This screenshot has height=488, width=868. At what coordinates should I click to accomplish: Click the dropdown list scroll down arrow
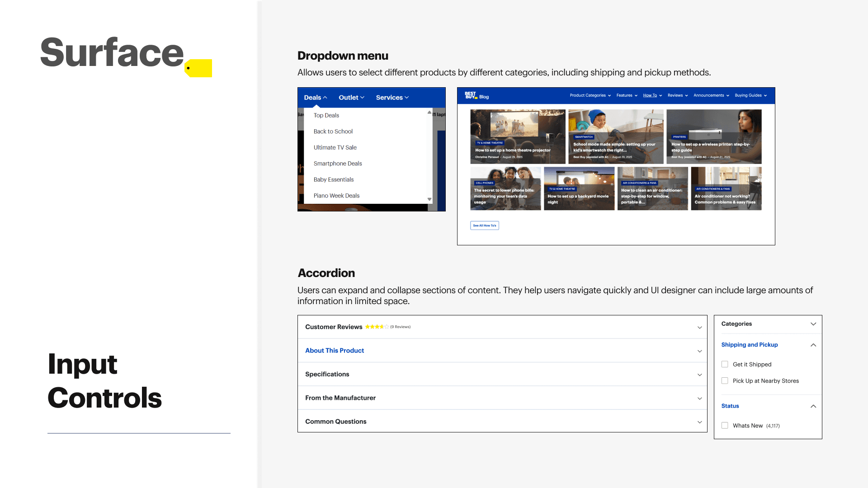point(429,199)
